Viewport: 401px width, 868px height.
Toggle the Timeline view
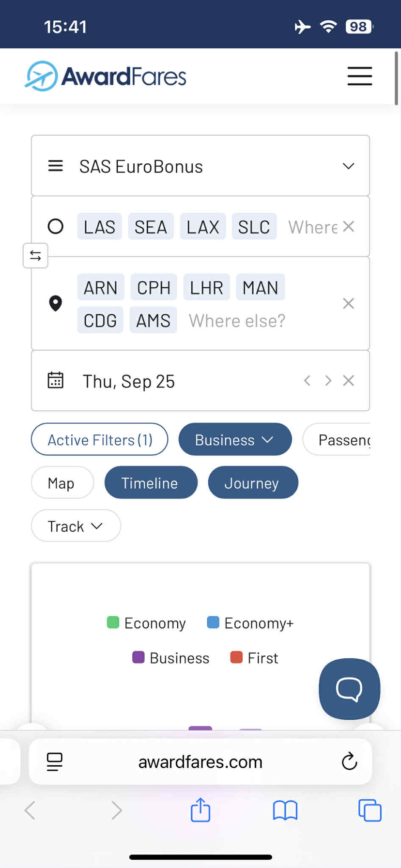(x=151, y=482)
